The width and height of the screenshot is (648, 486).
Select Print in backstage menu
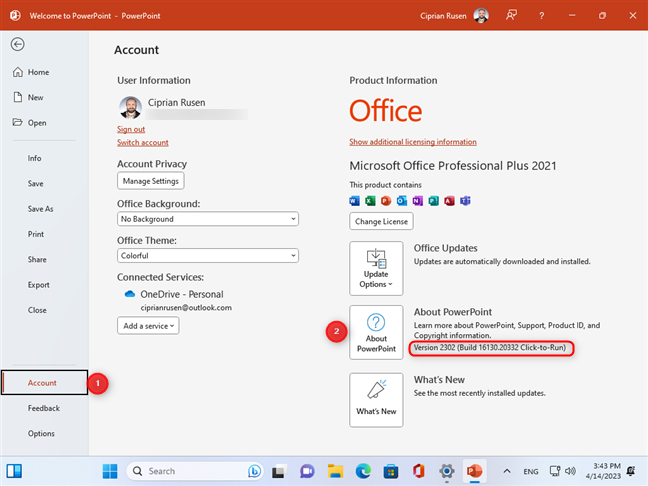click(36, 234)
